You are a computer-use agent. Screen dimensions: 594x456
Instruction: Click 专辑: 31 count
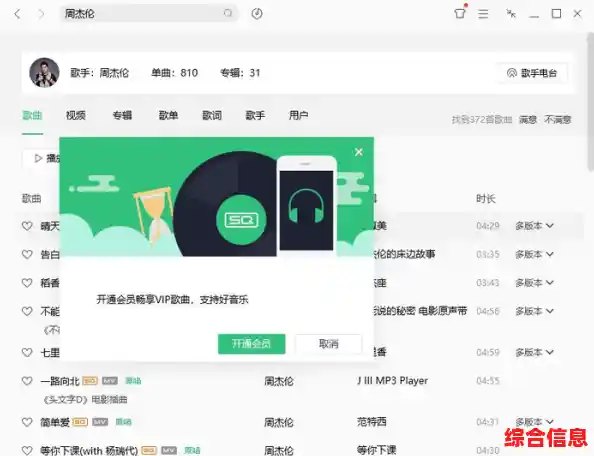(241, 73)
